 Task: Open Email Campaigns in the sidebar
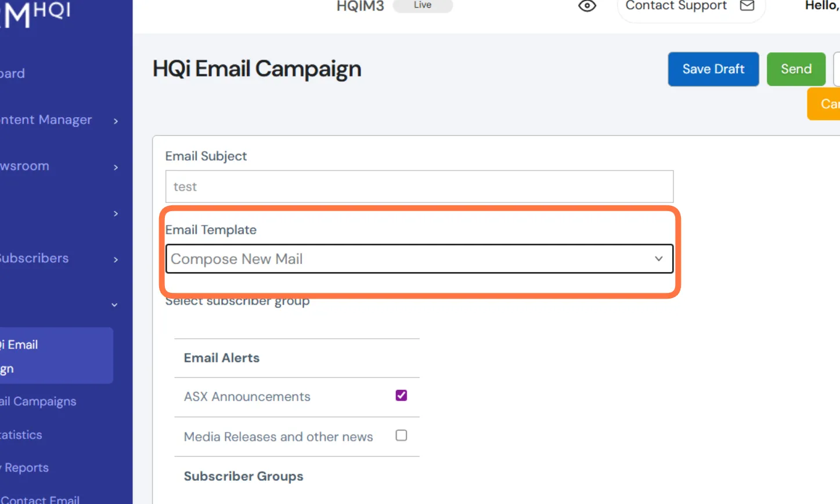38,401
